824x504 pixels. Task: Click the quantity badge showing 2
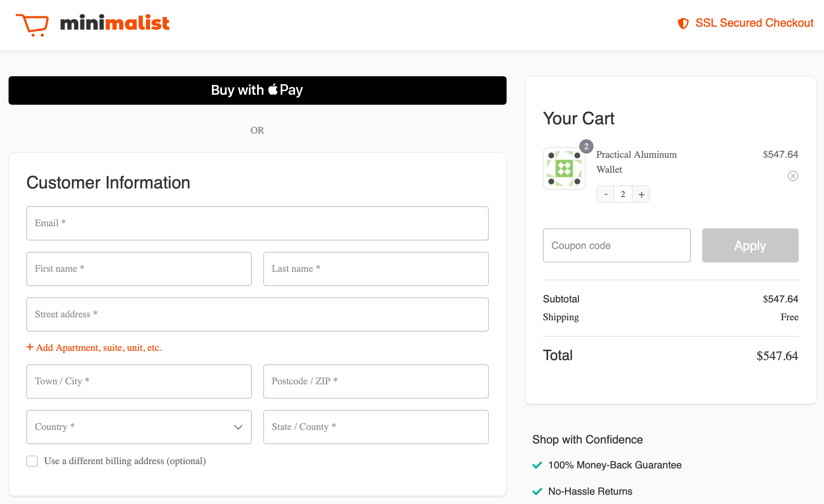coord(586,146)
